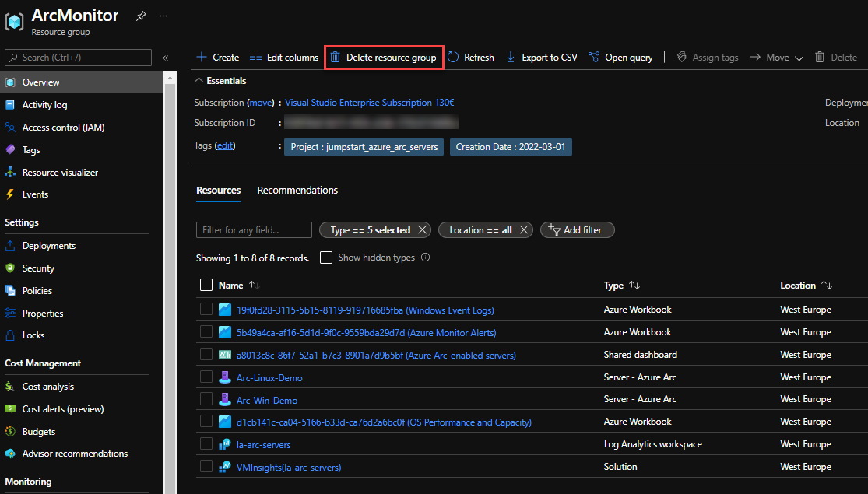Open the ellipsis more options menu
Screen dimensions: 868x494
point(163,16)
